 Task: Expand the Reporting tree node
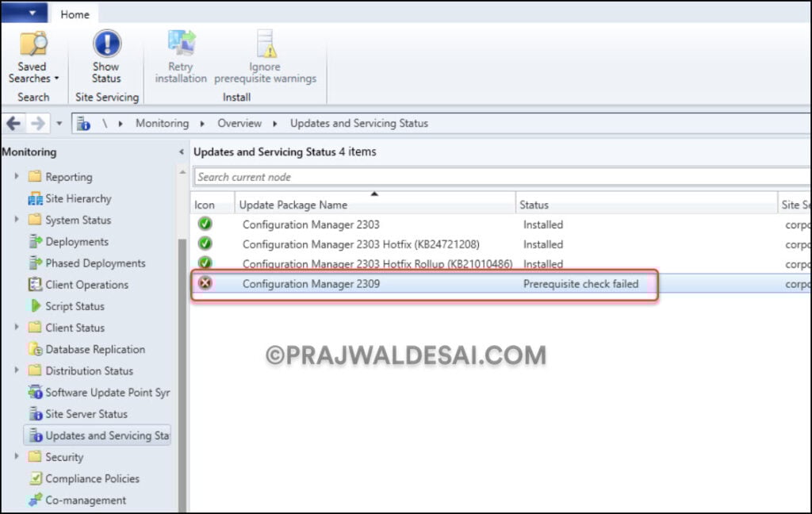pos(17,176)
